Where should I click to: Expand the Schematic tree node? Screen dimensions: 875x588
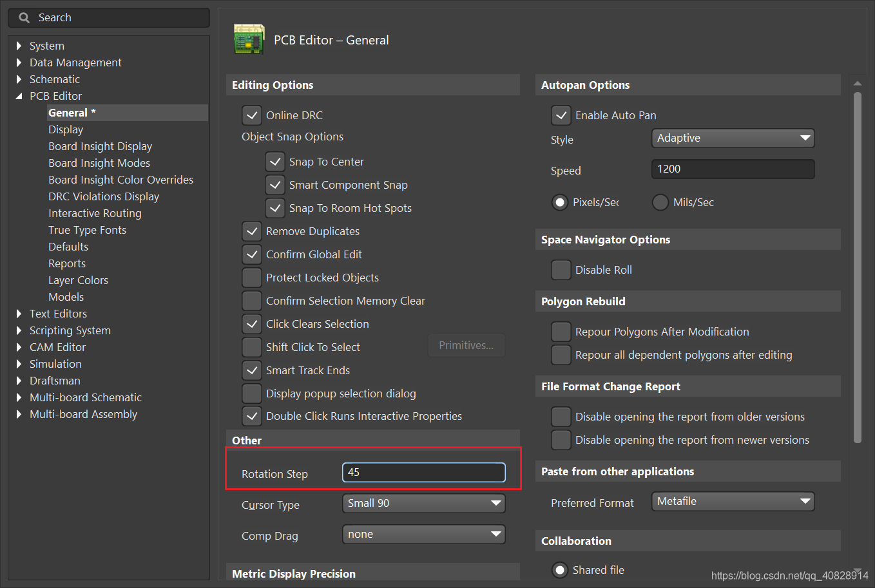[19, 79]
